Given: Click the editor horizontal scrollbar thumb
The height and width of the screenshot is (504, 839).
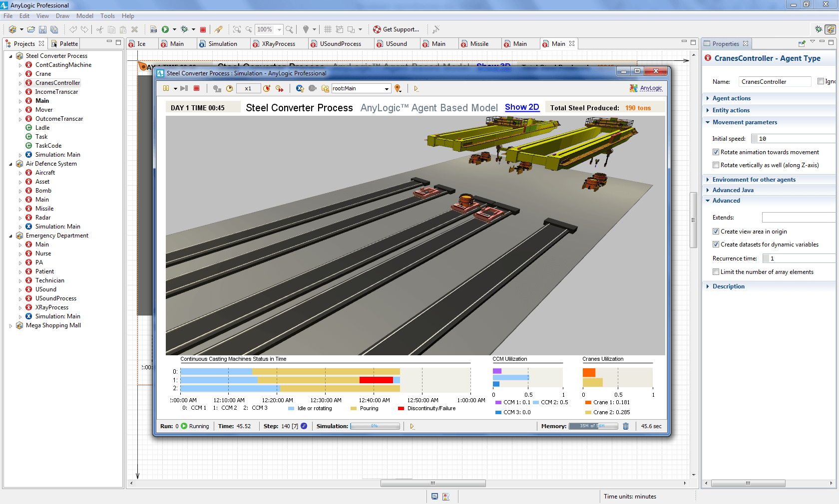Looking at the screenshot, I should (433, 483).
